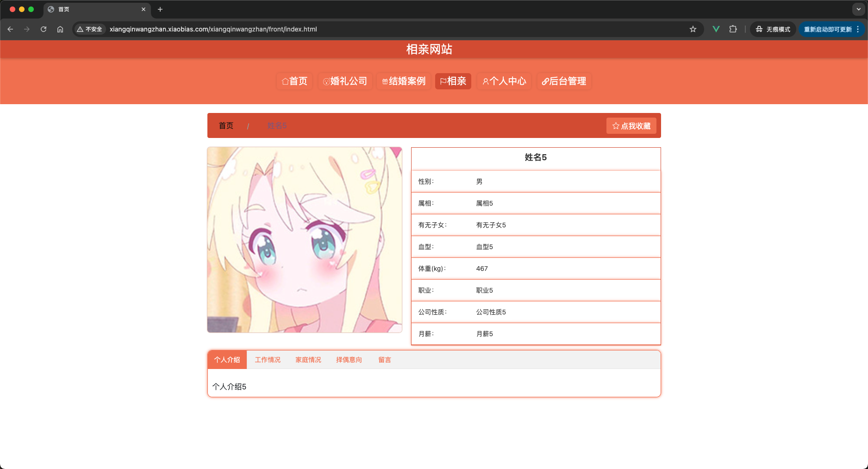Click the anime profile photo

click(305, 240)
